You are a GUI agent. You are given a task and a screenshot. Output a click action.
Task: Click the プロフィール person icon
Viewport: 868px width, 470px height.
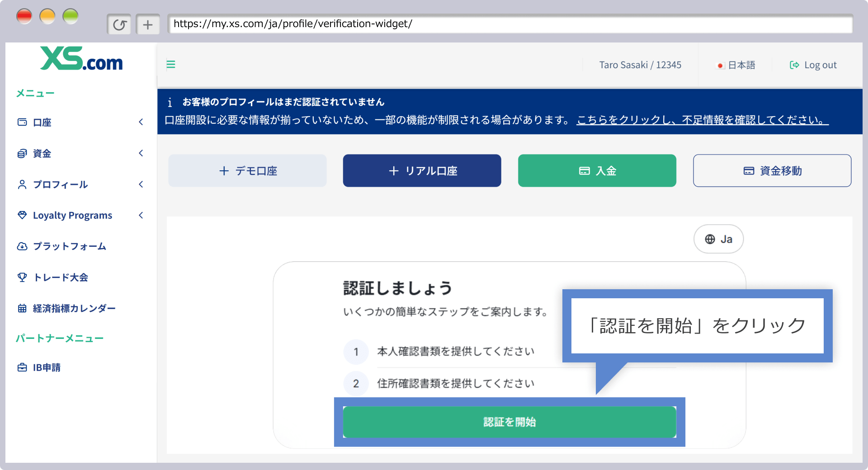tap(22, 184)
